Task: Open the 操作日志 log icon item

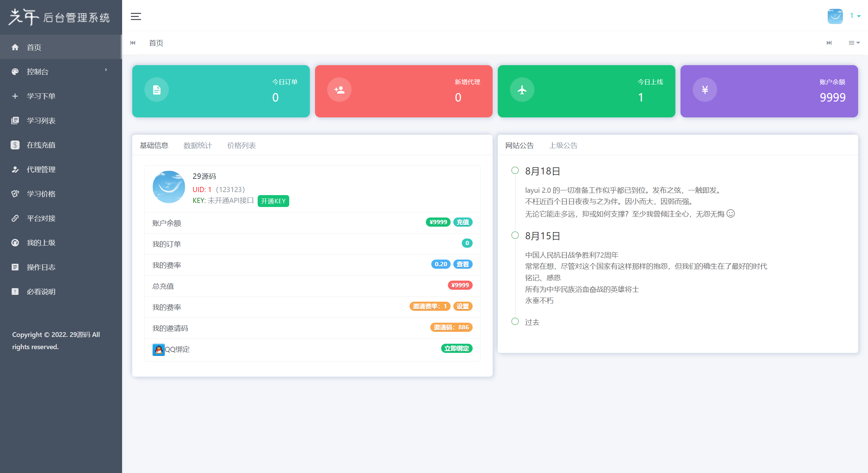Action: pyautogui.click(x=15, y=267)
